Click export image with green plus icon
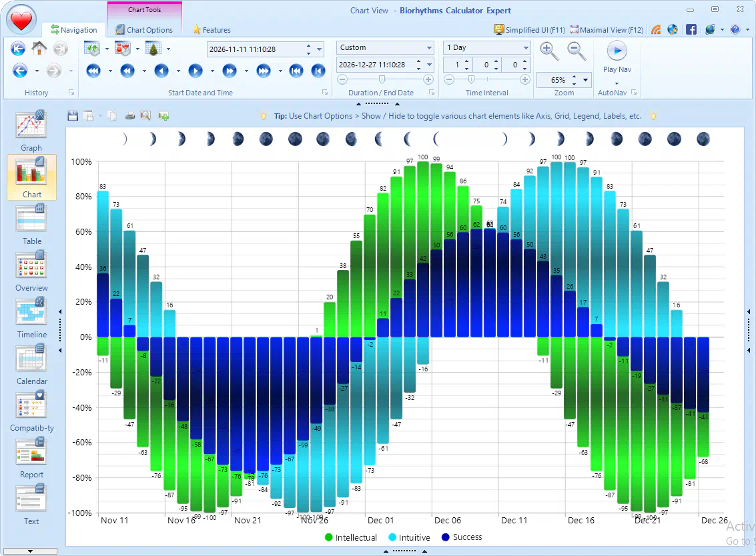Screen dimensions: 756x556 click(x=163, y=115)
